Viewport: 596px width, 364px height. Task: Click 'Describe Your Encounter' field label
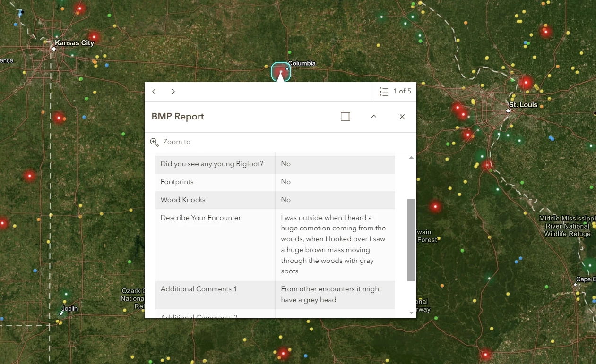tap(201, 218)
